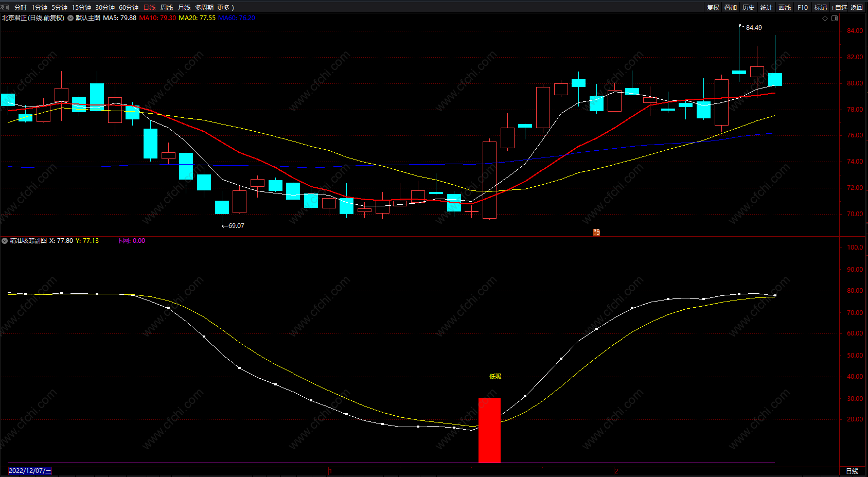Add stock via +自选 button

tap(839, 8)
